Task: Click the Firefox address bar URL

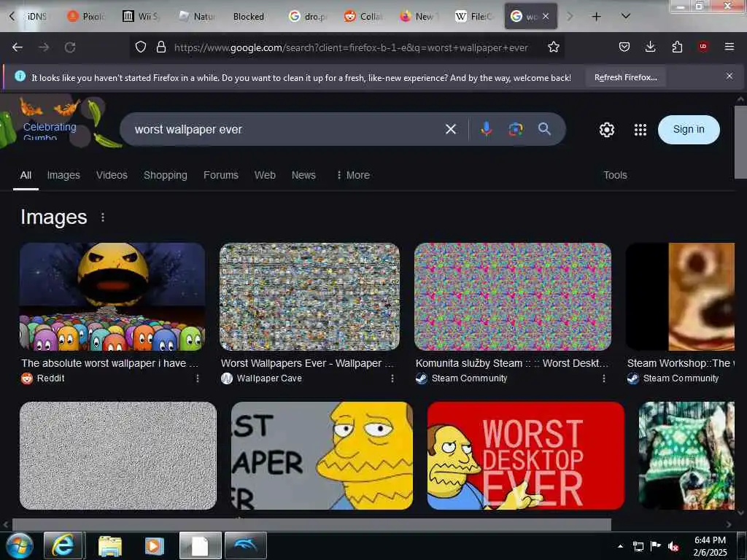Action: click(x=351, y=47)
